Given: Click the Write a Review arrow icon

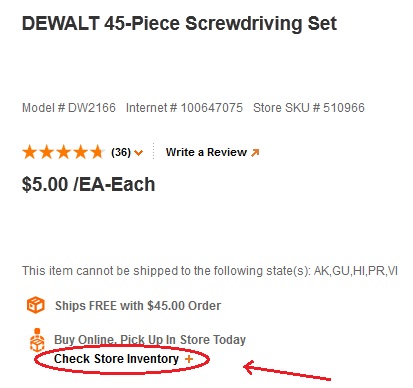Looking at the screenshot, I should (x=255, y=153).
